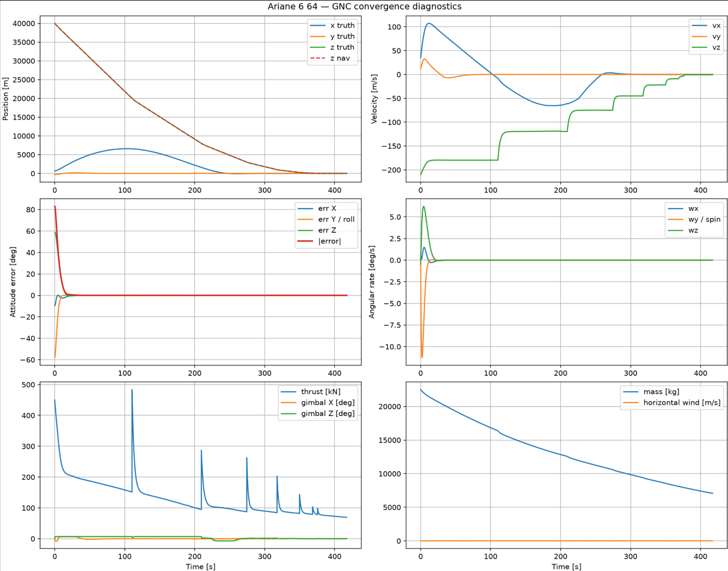
Task: Click the '500' tick on the thrust axis
Action: pos(29,385)
